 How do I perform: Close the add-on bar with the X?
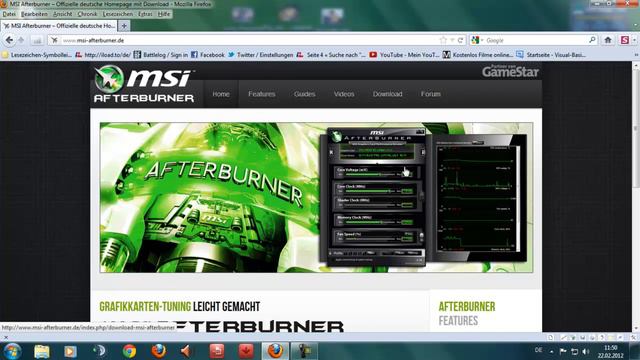[x=6, y=338]
